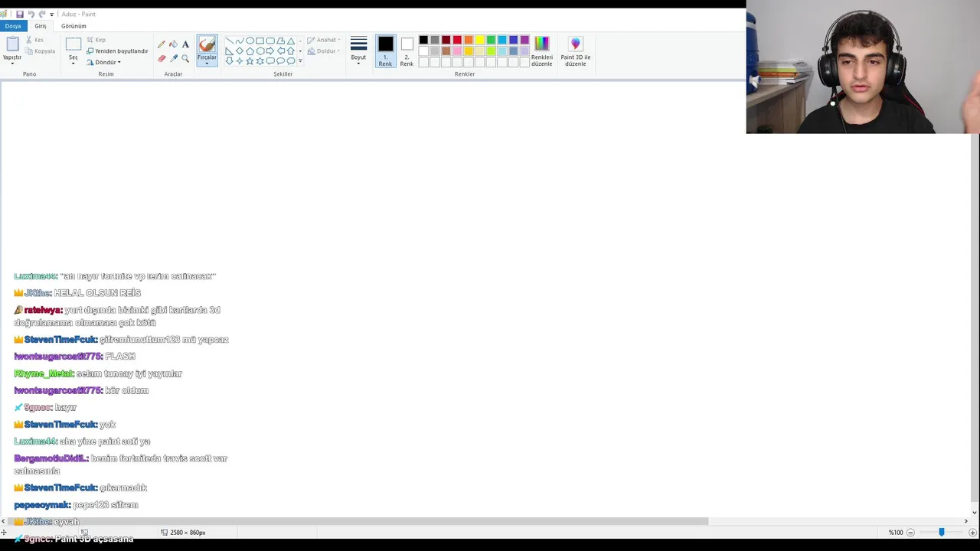Pick the five-point star shape

[250, 61]
